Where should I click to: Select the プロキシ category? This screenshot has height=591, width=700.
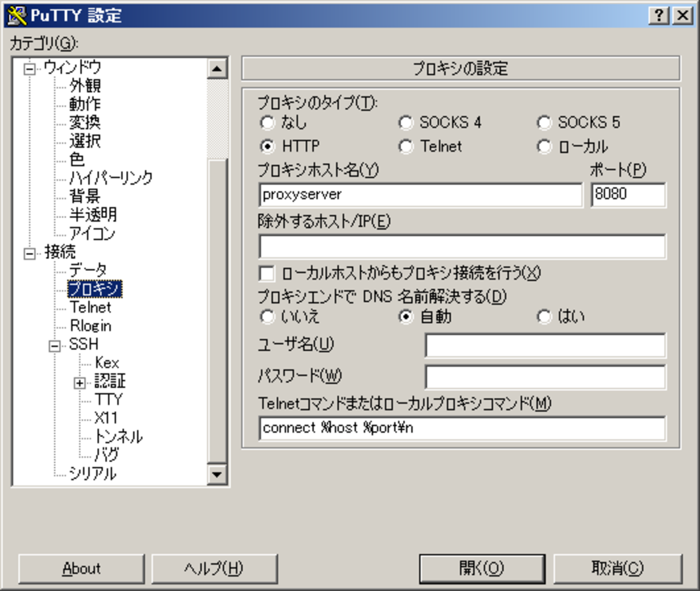(95, 289)
